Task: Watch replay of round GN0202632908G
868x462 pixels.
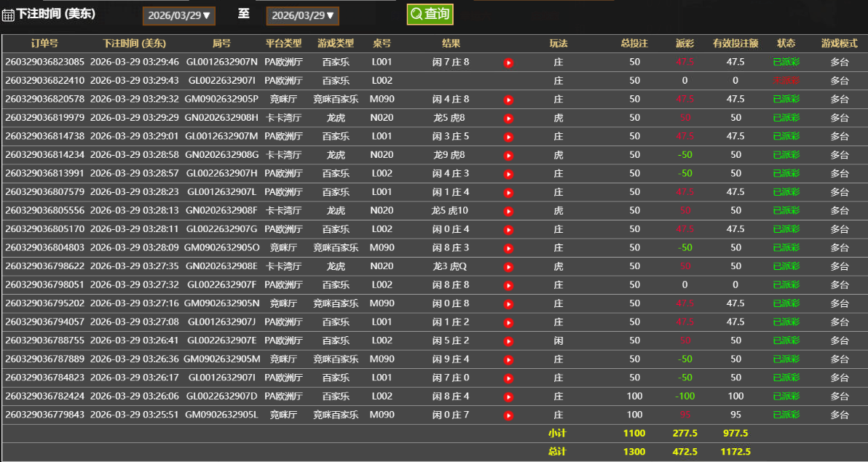Action: pyautogui.click(x=508, y=155)
